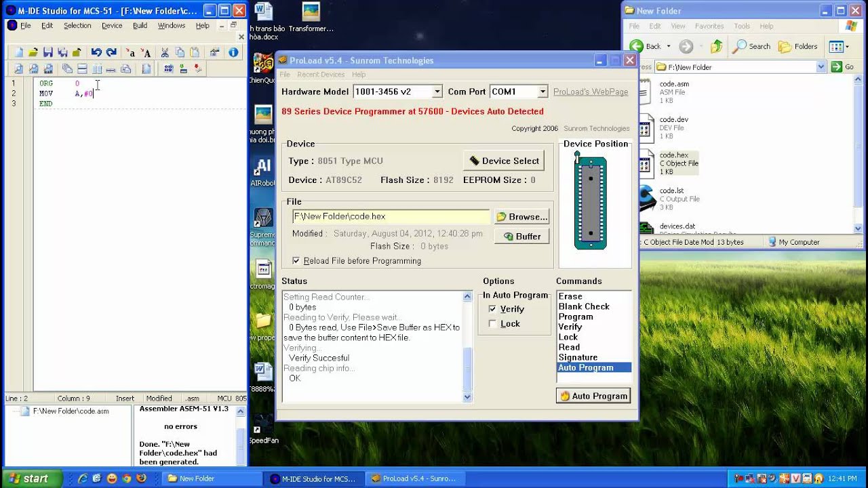Click code.lst file in New Folder
The image size is (868, 488).
coord(669,199)
